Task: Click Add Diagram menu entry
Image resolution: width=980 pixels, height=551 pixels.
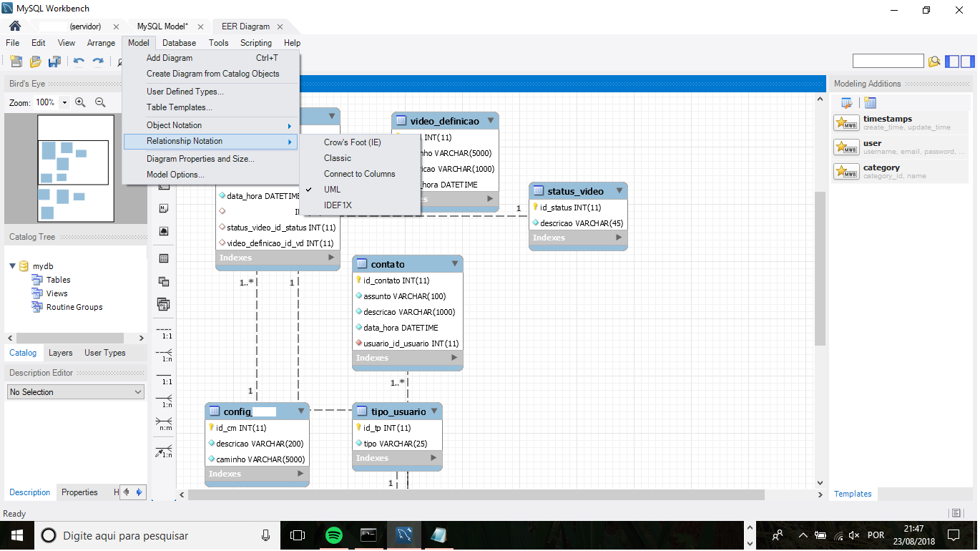Action: pos(210,58)
